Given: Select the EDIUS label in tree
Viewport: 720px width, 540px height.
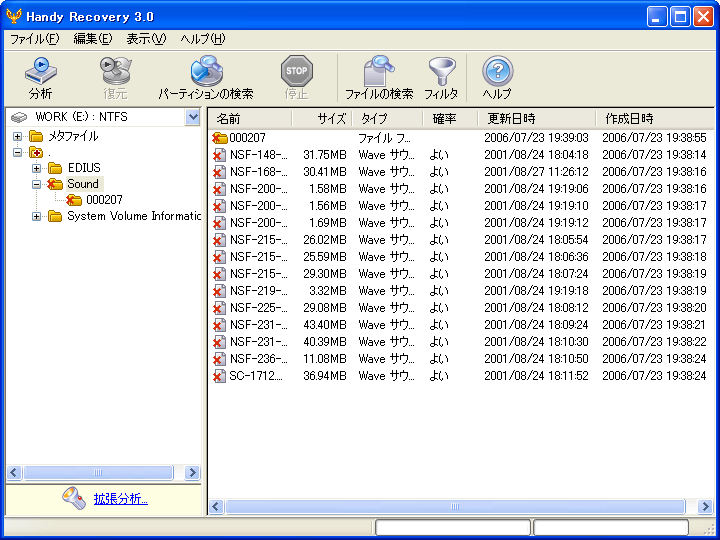Looking at the screenshot, I should pyautogui.click(x=84, y=168).
